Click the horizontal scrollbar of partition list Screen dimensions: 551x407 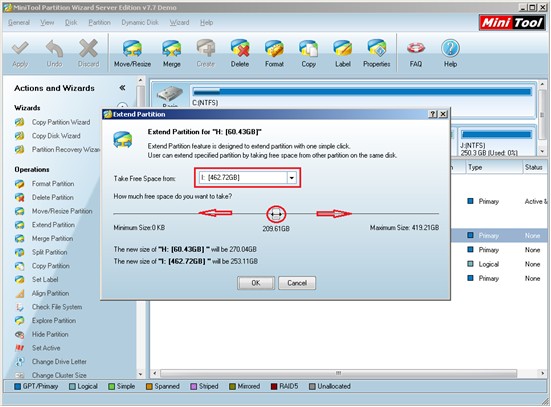click(338, 373)
